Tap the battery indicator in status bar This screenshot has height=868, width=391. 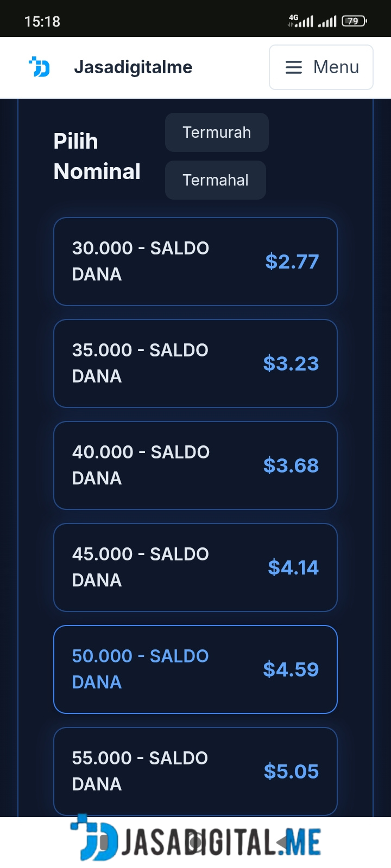coord(354,21)
